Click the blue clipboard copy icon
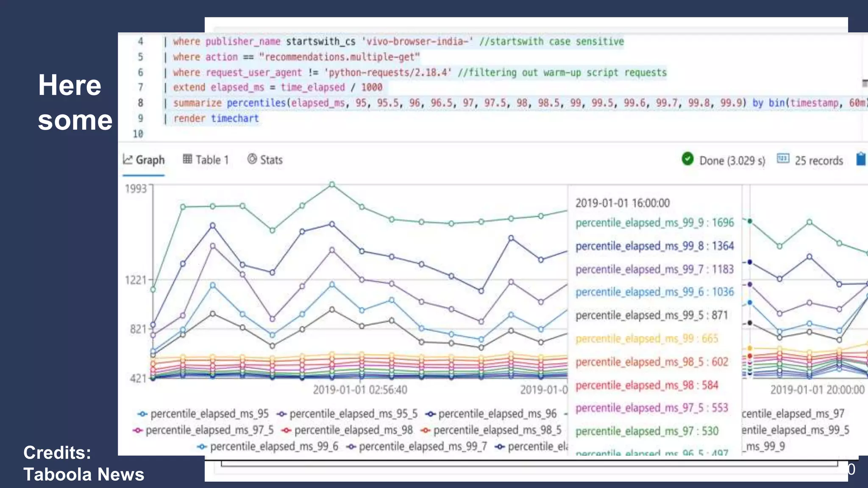Screen dimensions: 868x488 click(x=861, y=159)
